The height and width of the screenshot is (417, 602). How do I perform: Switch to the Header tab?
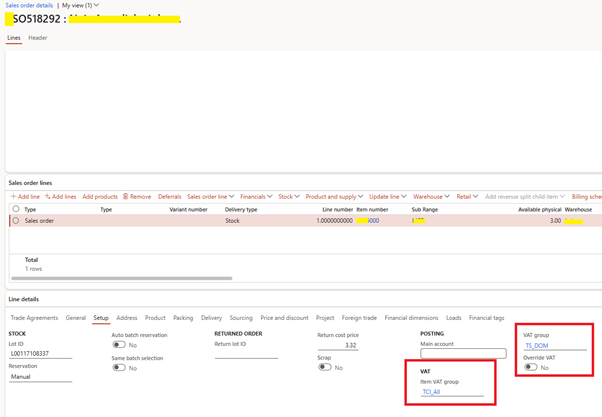click(x=38, y=38)
